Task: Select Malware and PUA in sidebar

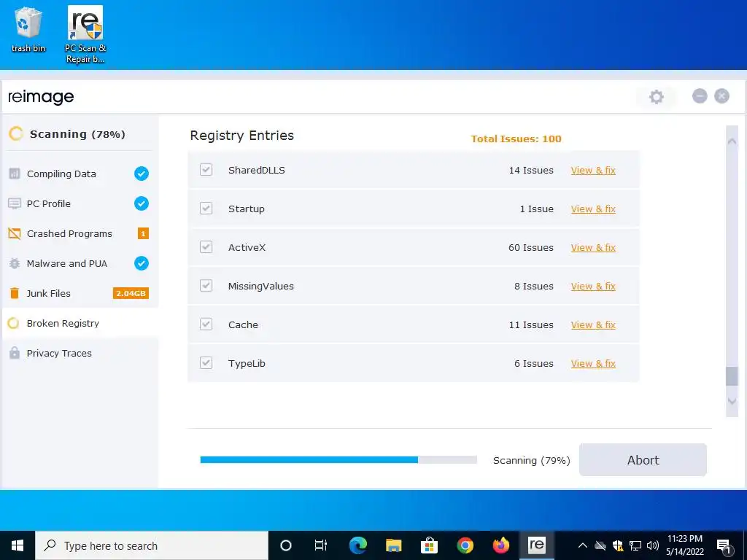Action: [79, 263]
